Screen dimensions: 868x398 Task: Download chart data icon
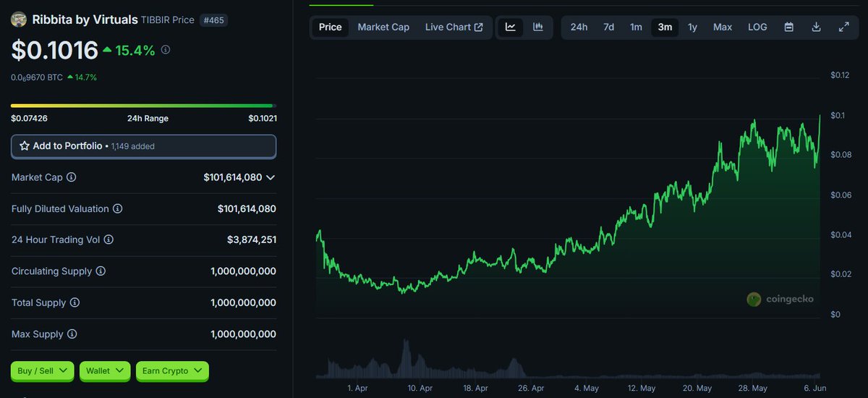(x=816, y=27)
